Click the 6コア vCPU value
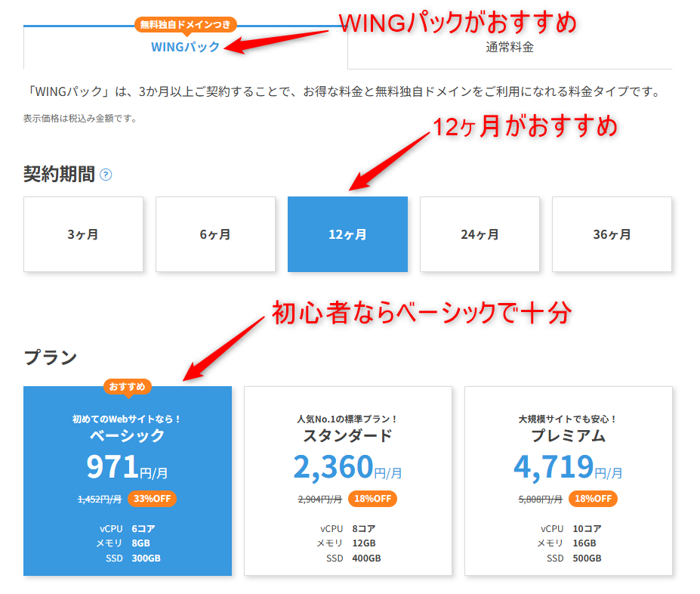The width and height of the screenshot is (700, 594). [x=143, y=529]
